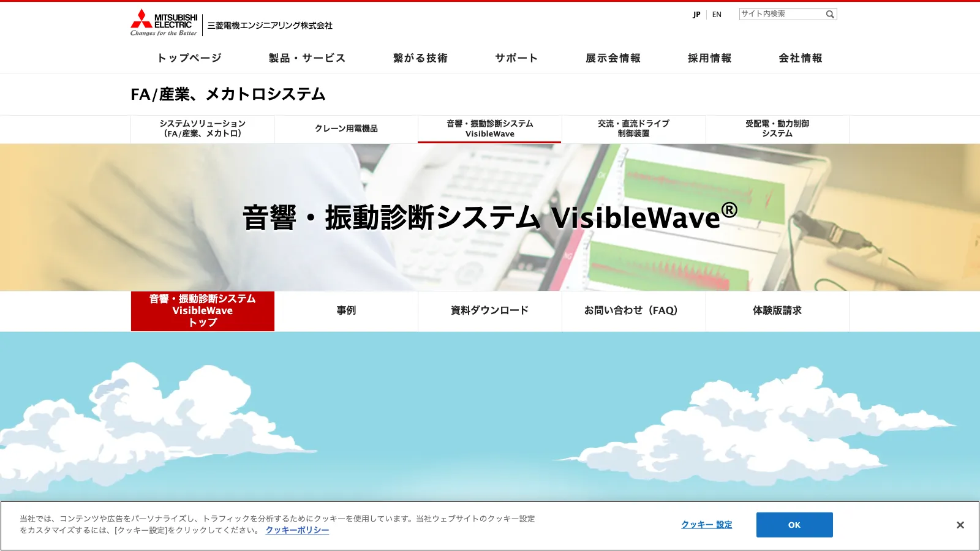Open the トップページ menu item
This screenshot has height=551, width=980.
tap(189, 58)
